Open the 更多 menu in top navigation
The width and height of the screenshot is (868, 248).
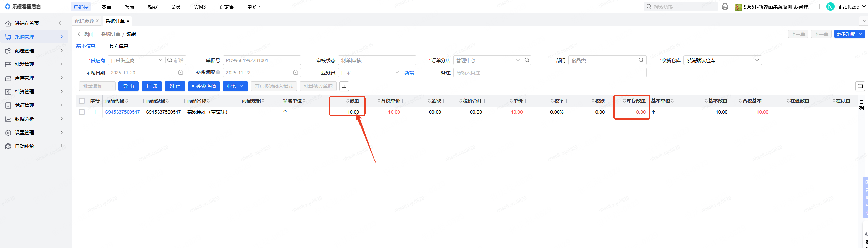(x=254, y=7)
